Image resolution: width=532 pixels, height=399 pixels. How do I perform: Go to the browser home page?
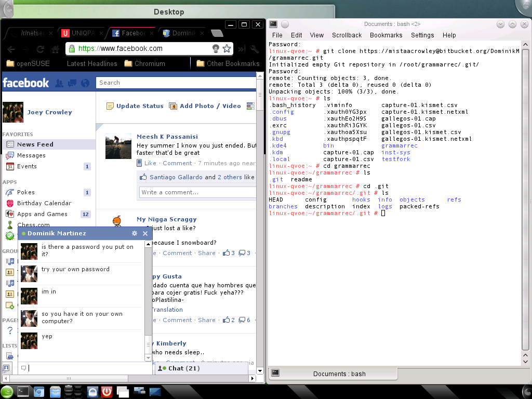(x=55, y=49)
